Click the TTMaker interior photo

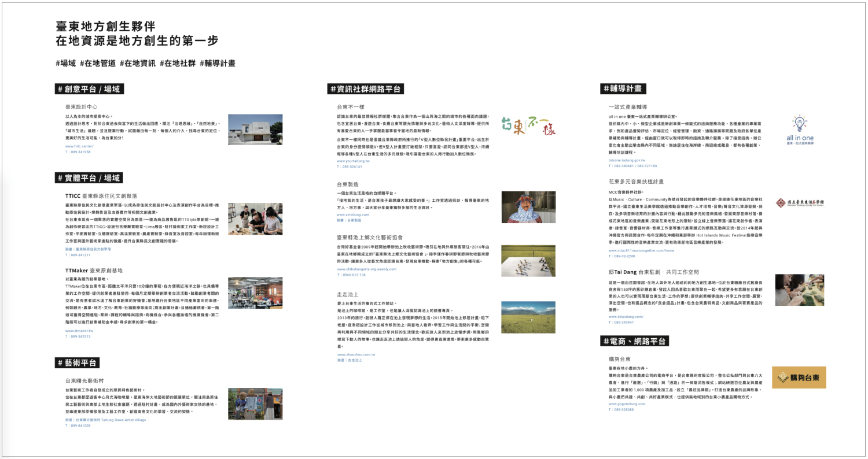tap(255, 293)
